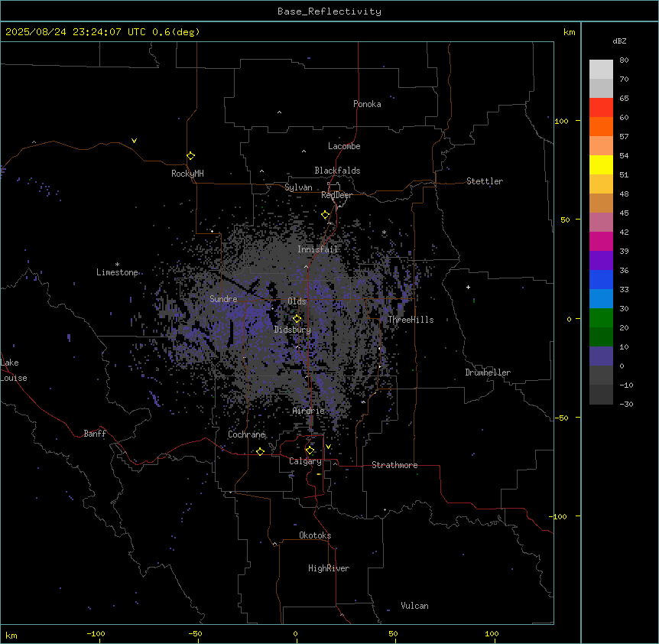Click the Banff label
Viewport: 659px width, 644px height.
[95, 434]
